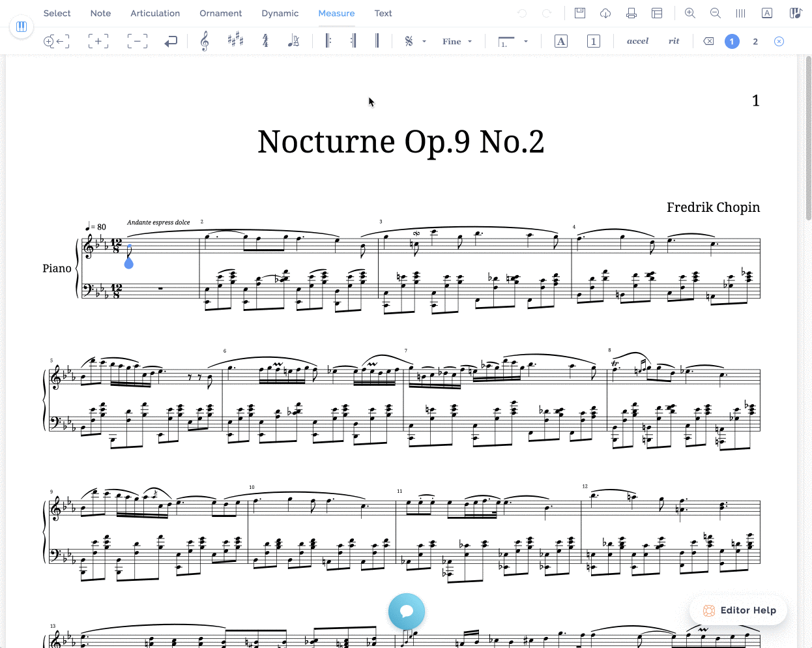Insert a rehearsal letter mark
The height and width of the screenshot is (648, 812).
click(x=561, y=41)
